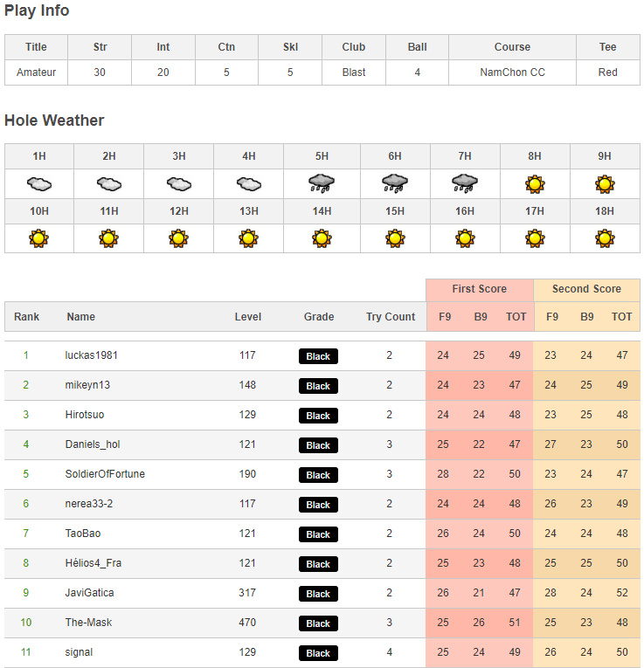Image resolution: width=644 pixels, height=668 pixels.
Task: Click the cloudy weather icon for hole 1H
Action: tap(39, 183)
